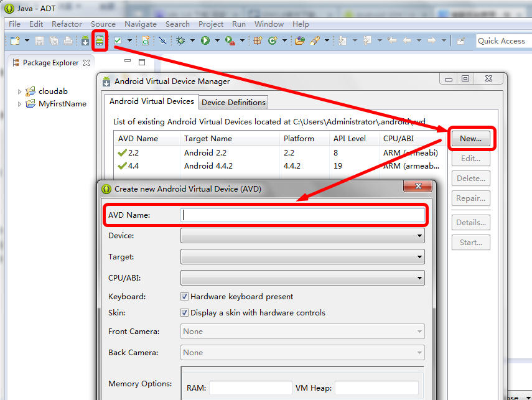Click the Edit... button
Viewport: 532px width, 400px height.
(470, 159)
